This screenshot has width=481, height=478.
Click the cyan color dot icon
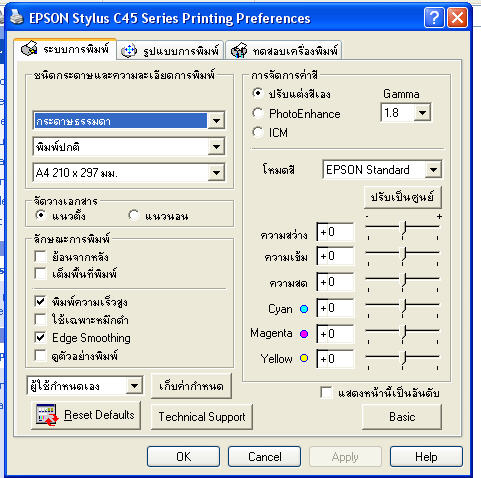(304, 309)
